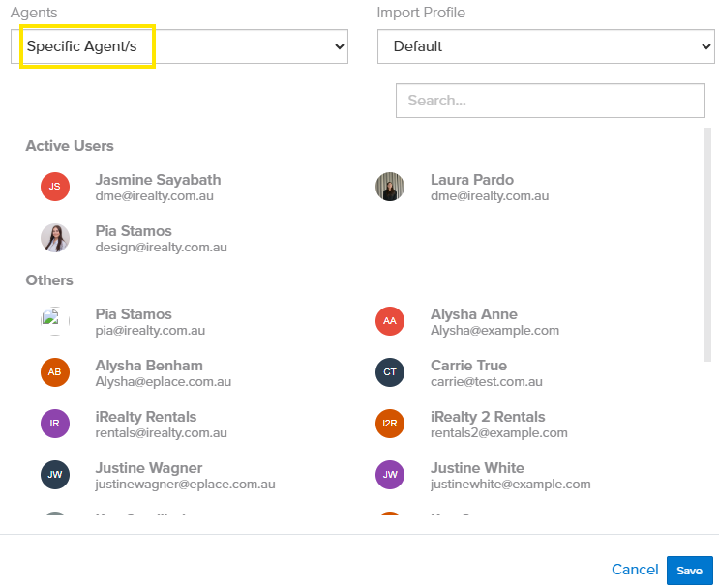This screenshot has width=719, height=588.
Task: Click Carrie True's dark CT avatar
Action: tap(390, 372)
